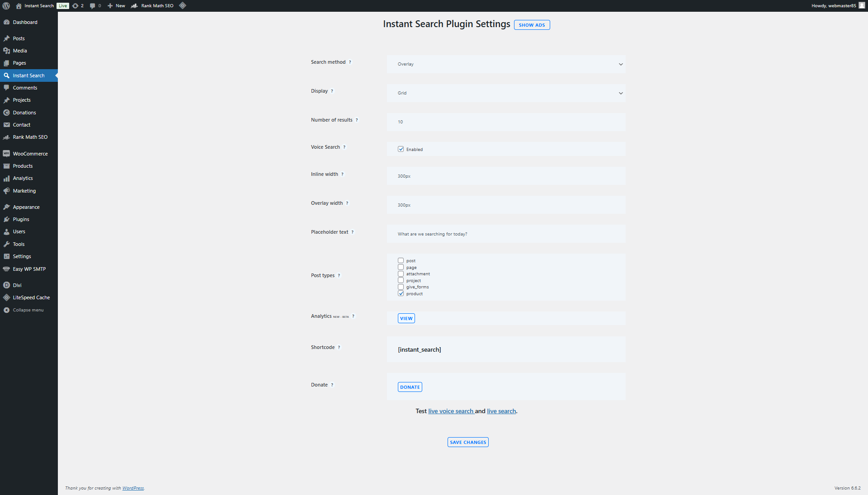Screen dimensions: 868x495
Task: Expand the Display Grid dropdown
Action: click(x=506, y=93)
